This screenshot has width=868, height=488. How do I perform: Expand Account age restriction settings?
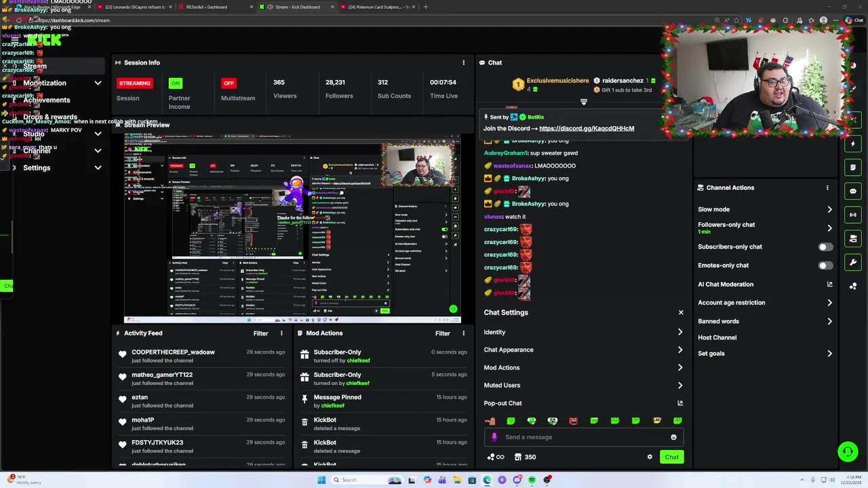coord(829,303)
